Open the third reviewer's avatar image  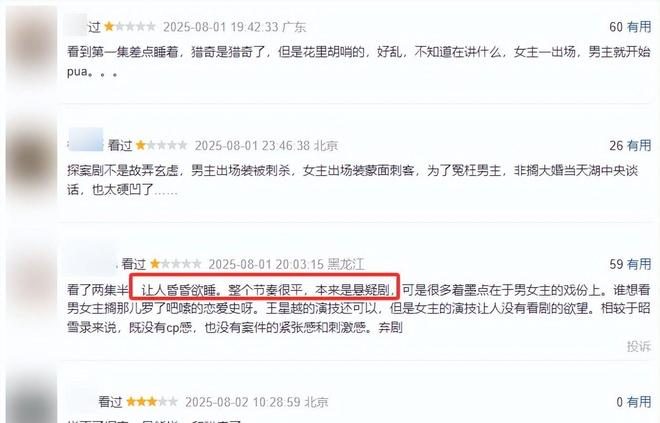[32, 276]
